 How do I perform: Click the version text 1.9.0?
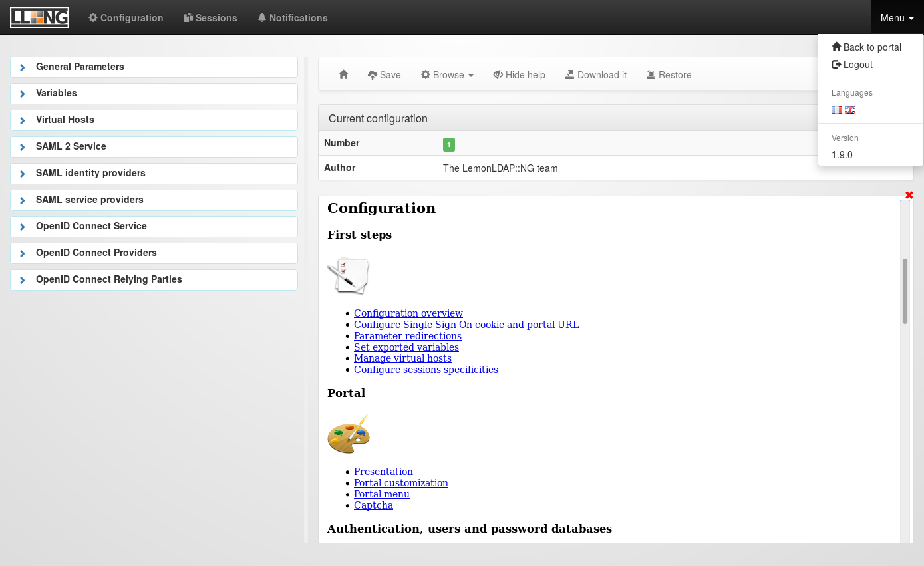click(842, 155)
